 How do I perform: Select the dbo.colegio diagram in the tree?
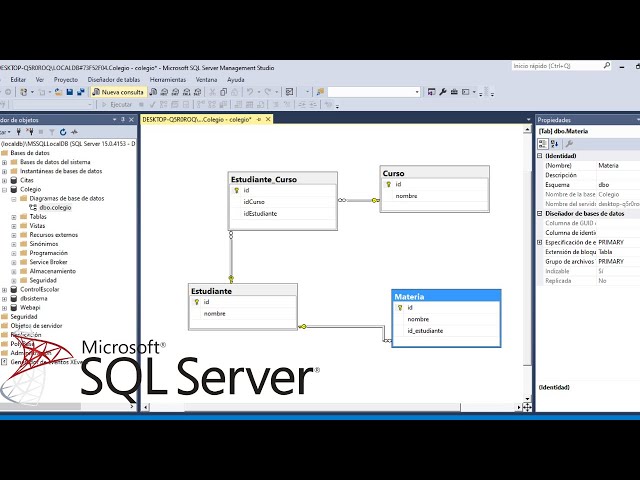55,207
